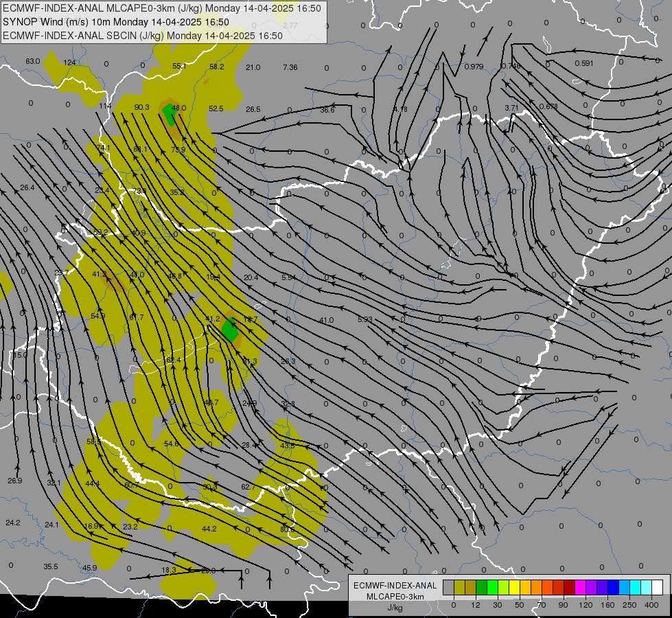Click the map value 55.1
The height and width of the screenshot is (618, 672).
179,66
